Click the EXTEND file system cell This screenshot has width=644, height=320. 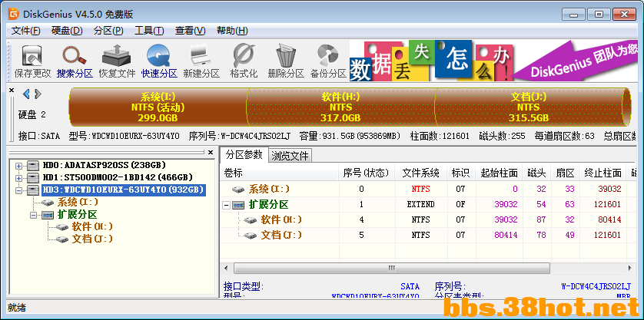(420, 204)
